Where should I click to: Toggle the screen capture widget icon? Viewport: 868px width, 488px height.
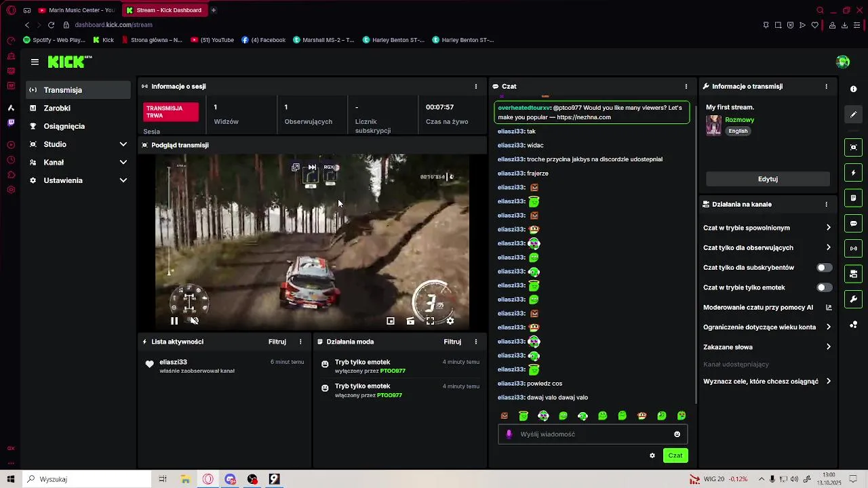853,147
